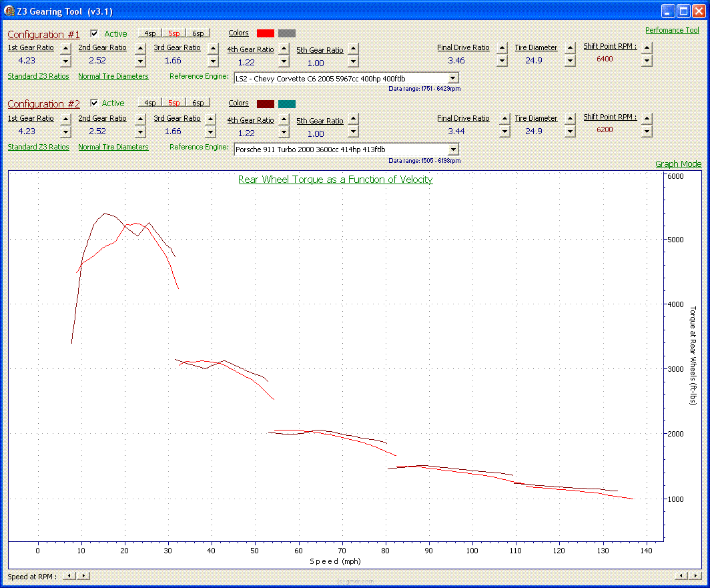The width and height of the screenshot is (710, 588).
Task: Increase Configuration #1 1st Gear Ratio
Action: pyautogui.click(x=65, y=48)
